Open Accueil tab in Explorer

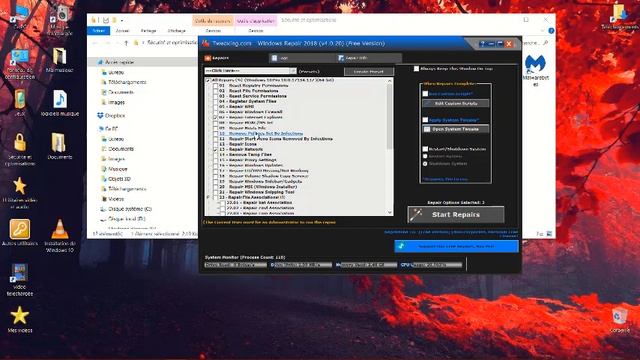tap(122, 31)
